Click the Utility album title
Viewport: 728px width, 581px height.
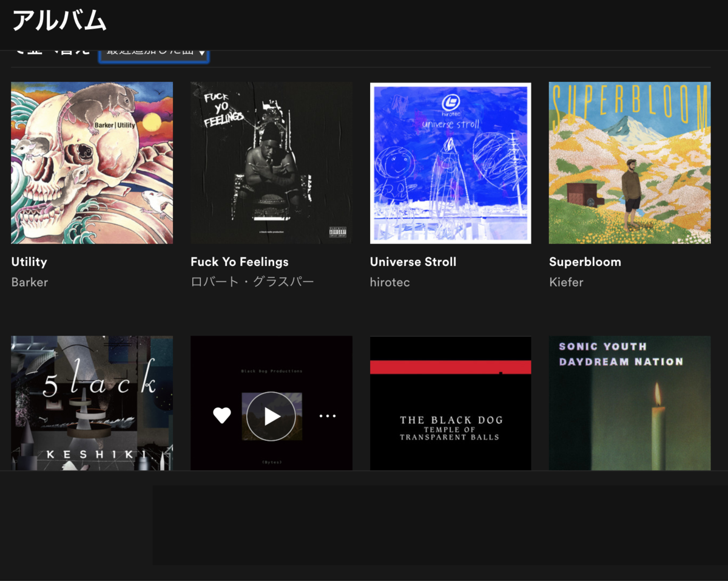click(x=29, y=262)
